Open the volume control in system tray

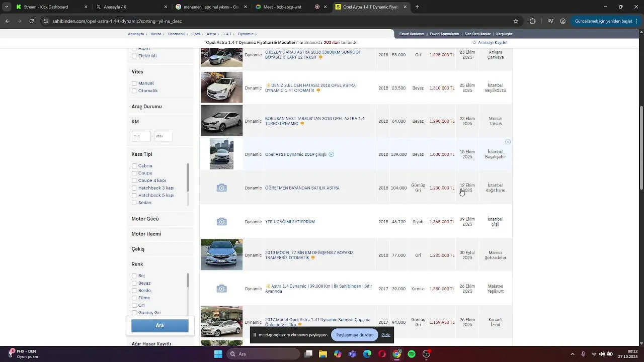pos(602,354)
